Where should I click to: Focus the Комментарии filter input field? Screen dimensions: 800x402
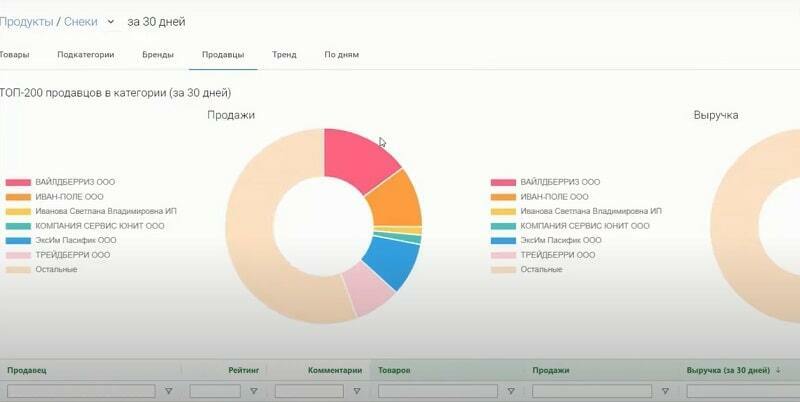coord(309,391)
